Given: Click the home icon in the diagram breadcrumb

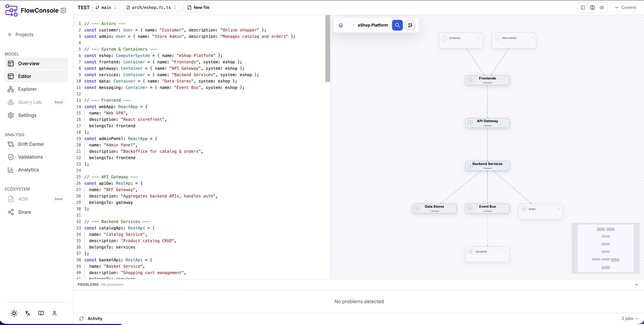Looking at the screenshot, I should (x=341, y=25).
